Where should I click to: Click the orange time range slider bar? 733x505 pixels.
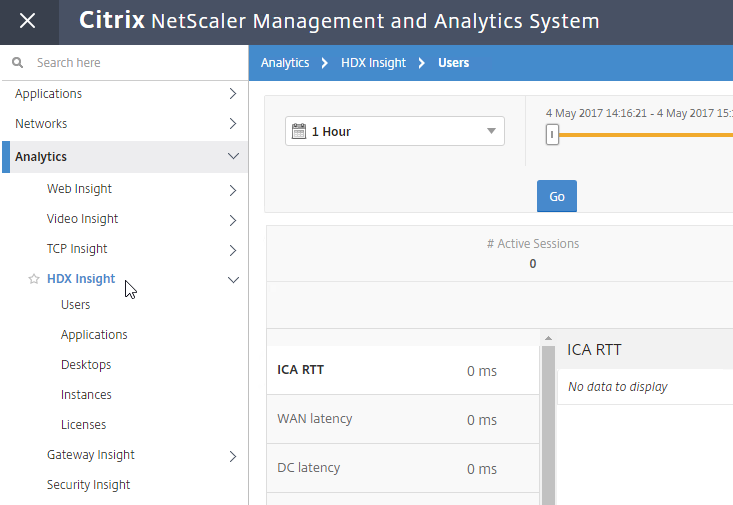click(646, 135)
